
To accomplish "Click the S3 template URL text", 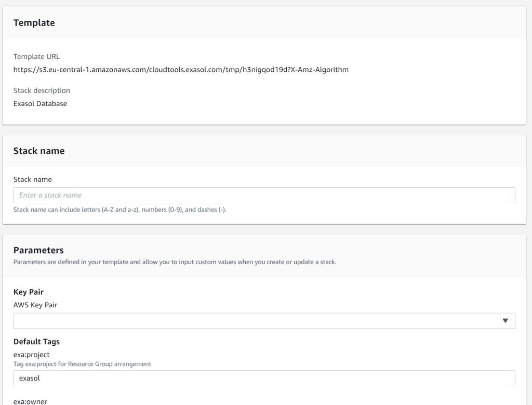I will [x=181, y=70].
